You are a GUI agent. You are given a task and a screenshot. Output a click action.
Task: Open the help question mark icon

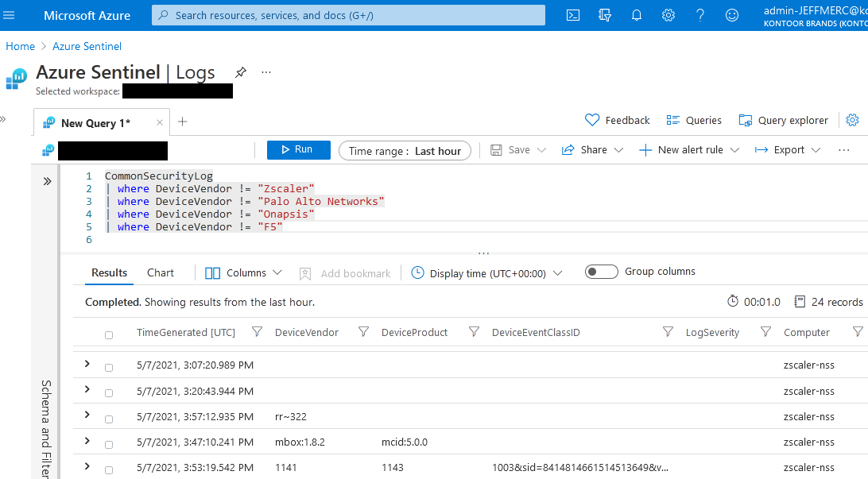[x=700, y=15]
